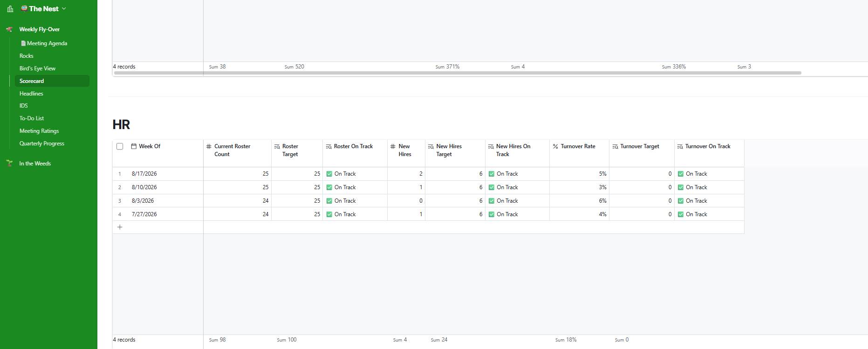This screenshot has height=349, width=868.
Task: Click the lookup icon in New Hires On Track header
Action: 491,146
